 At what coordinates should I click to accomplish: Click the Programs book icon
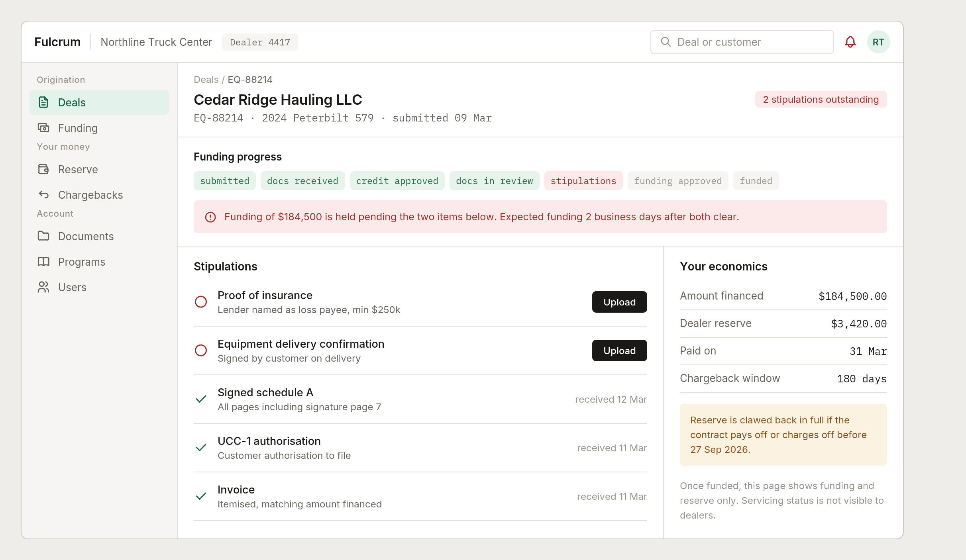pyautogui.click(x=43, y=262)
